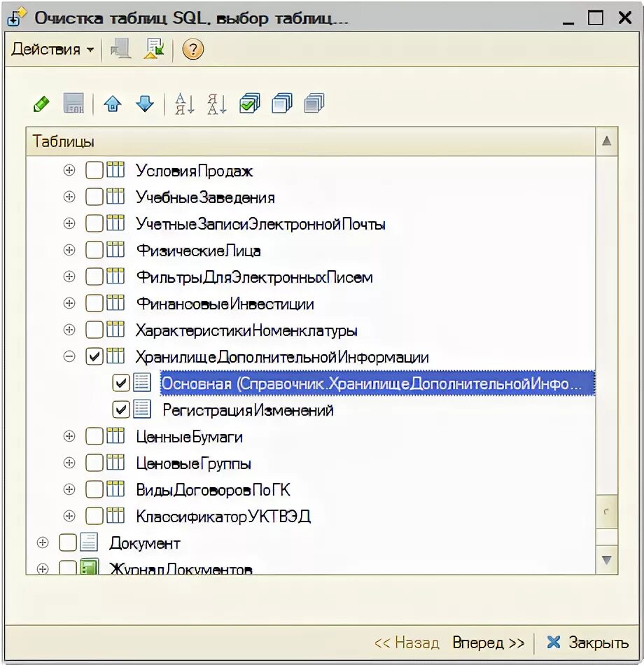The width and height of the screenshot is (644, 665).
Task: Click the list icon beside РегистрацияИзменений
Action: (141, 409)
